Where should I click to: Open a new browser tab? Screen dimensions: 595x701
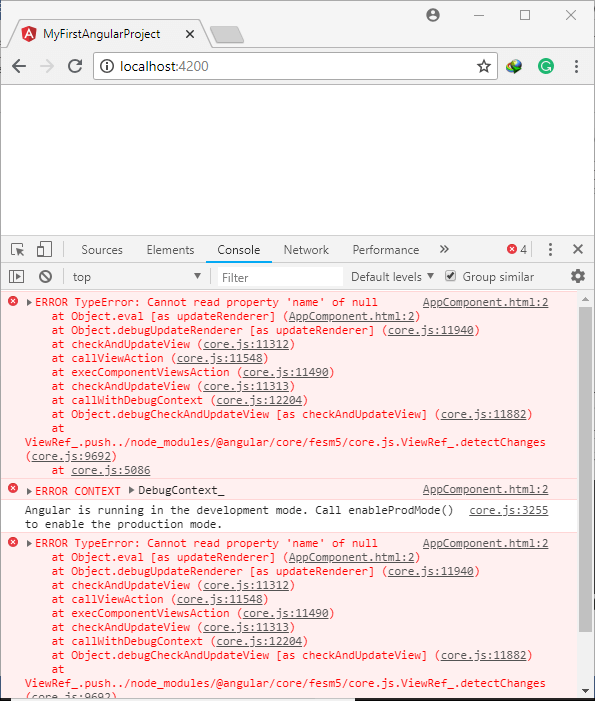[x=227, y=35]
